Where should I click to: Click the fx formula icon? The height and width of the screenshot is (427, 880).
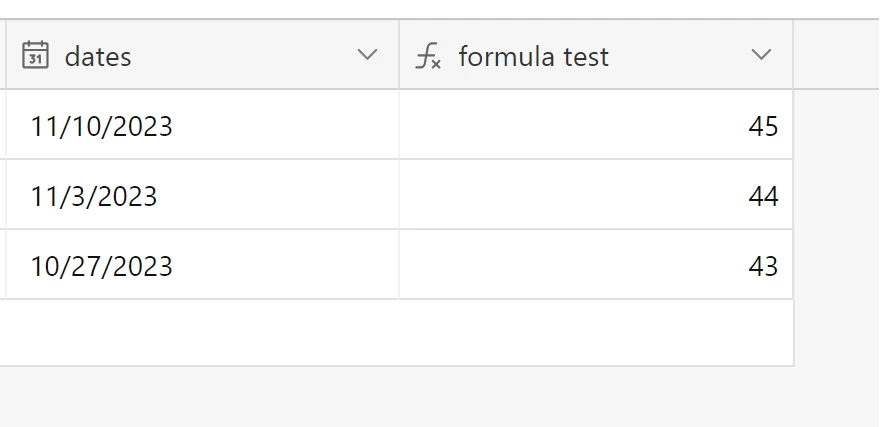coord(428,57)
